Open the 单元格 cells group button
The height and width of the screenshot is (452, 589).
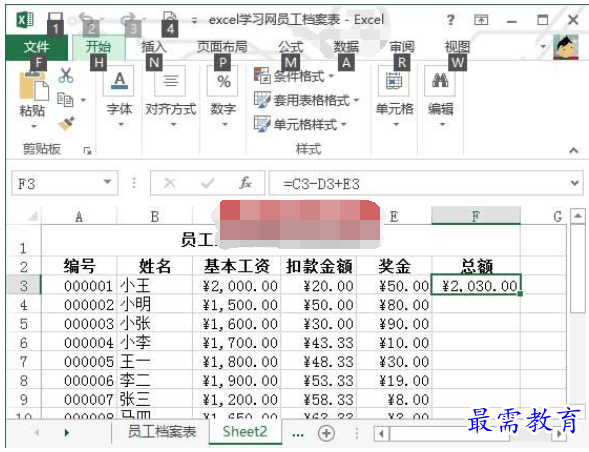[394, 98]
